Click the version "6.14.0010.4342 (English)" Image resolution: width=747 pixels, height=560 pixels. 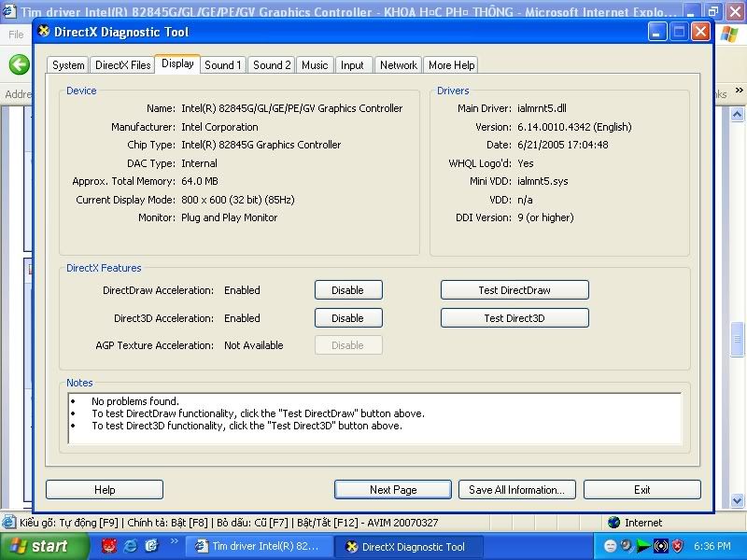click(574, 127)
